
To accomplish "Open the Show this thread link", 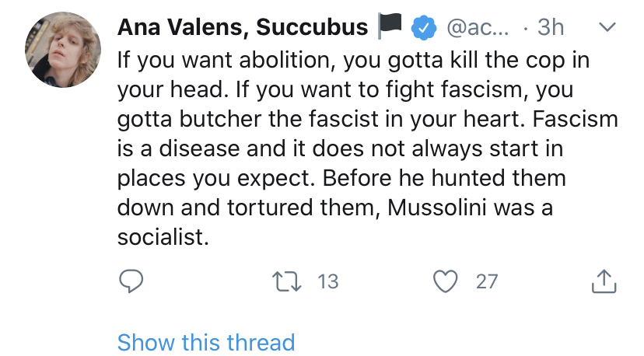I will [206, 342].
